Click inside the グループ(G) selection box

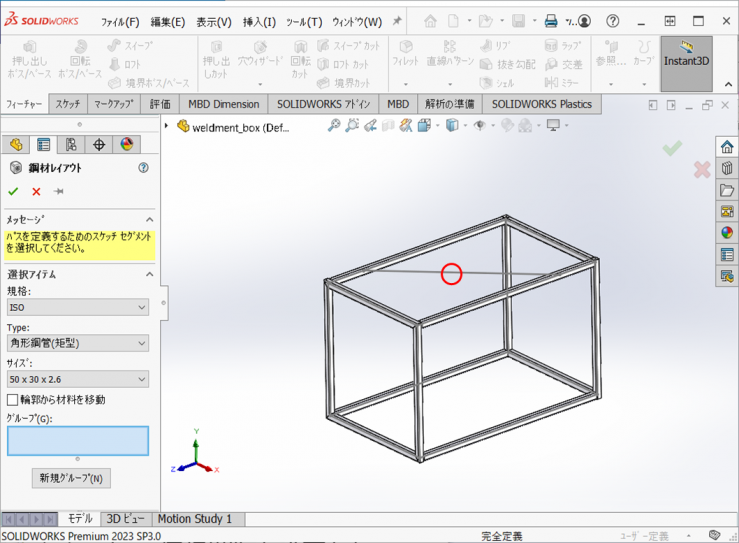click(78, 441)
